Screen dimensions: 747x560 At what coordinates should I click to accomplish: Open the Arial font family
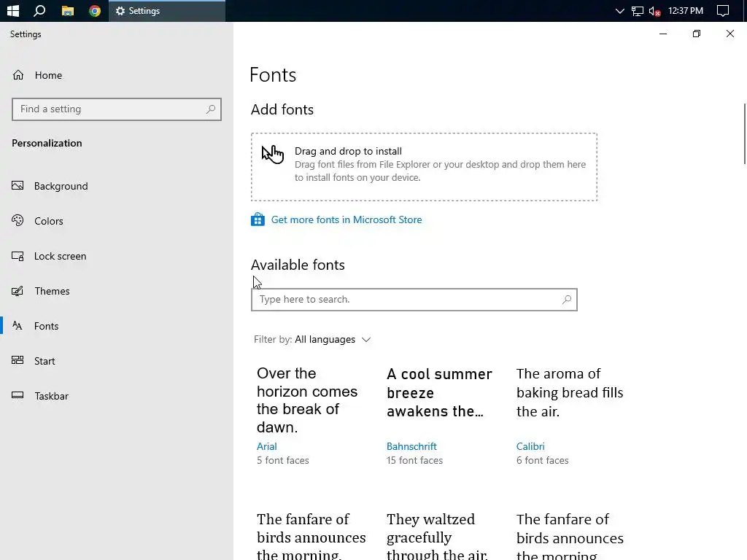267,446
